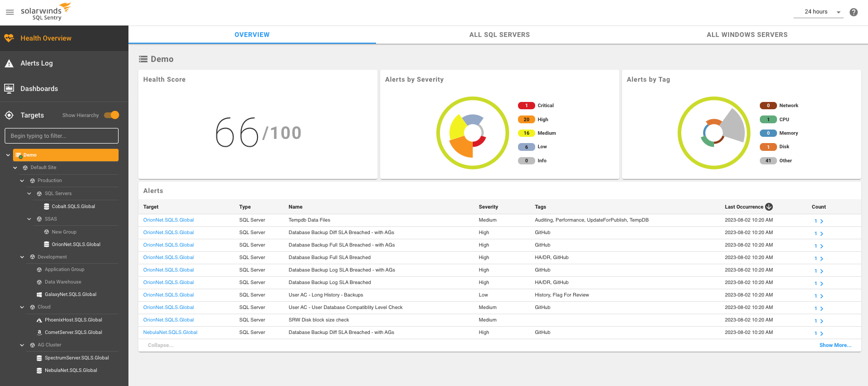Click the PhoenixHost.SQLS.Global Azure icon

(x=40, y=320)
